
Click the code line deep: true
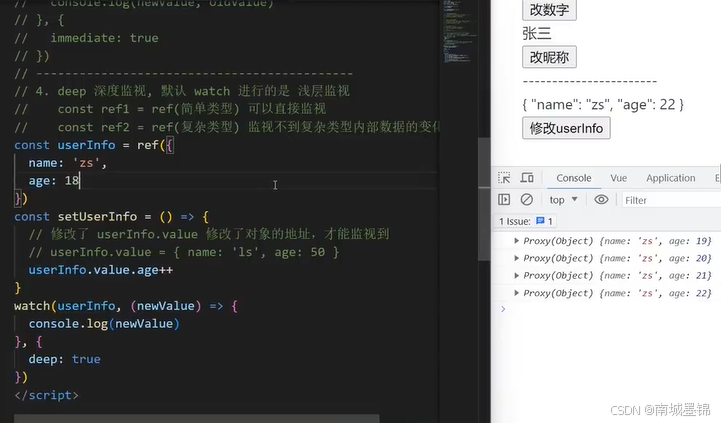coord(64,359)
